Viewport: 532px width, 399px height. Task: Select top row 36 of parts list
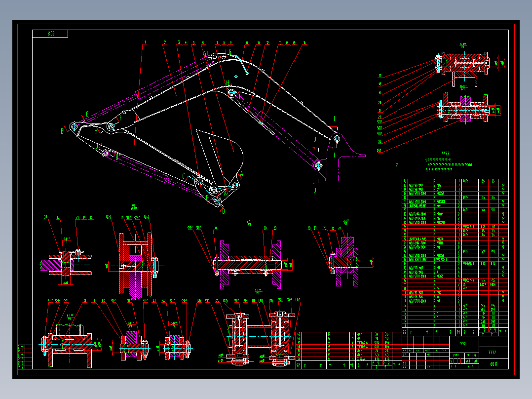455,181
